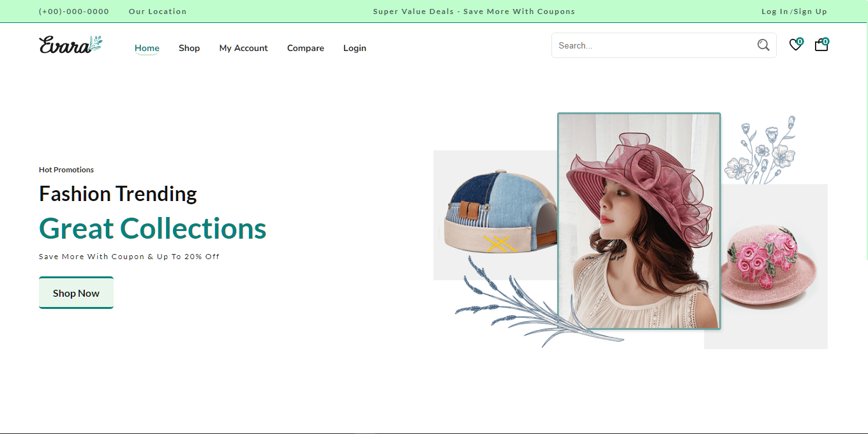This screenshot has width=868, height=434.
Task: Click the Great Collections headline
Action: click(x=153, y=228)
